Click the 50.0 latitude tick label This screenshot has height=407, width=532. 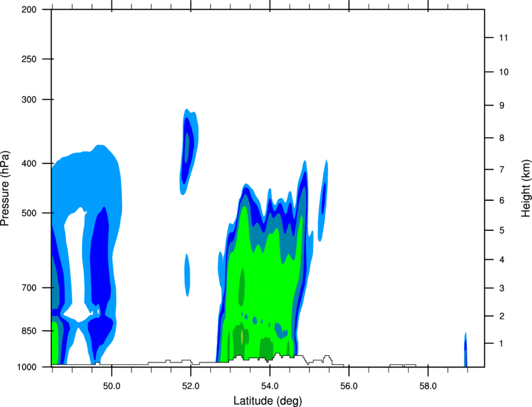pyautogui.click(x=111, y=386)
